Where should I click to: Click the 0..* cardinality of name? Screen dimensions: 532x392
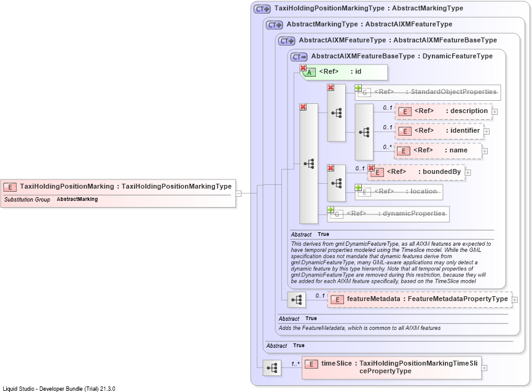(x=387, y=147)
